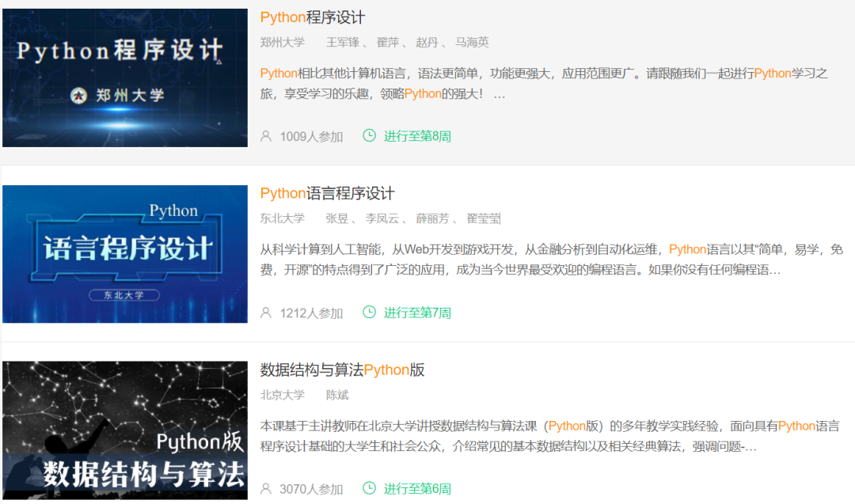The height and width of the screenshot is (504, 855).
Task: Click the 1212人参加 participant count
Action: 311,313
